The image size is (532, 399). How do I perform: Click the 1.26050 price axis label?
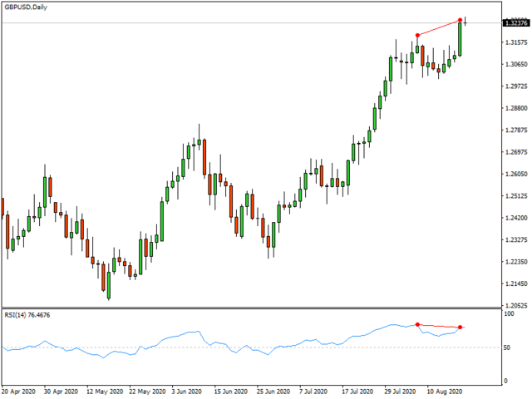[x=516, y=174]
